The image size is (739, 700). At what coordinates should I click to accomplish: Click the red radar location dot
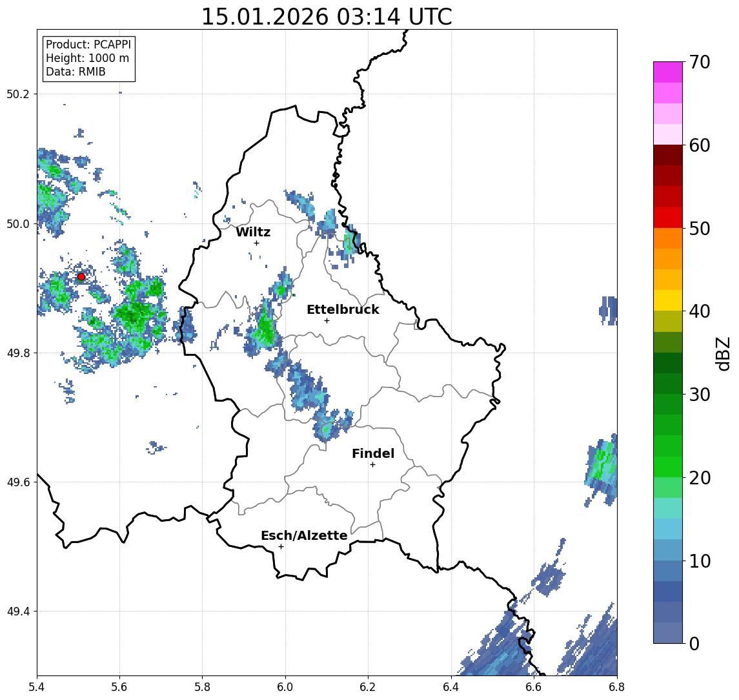[81, 277]
